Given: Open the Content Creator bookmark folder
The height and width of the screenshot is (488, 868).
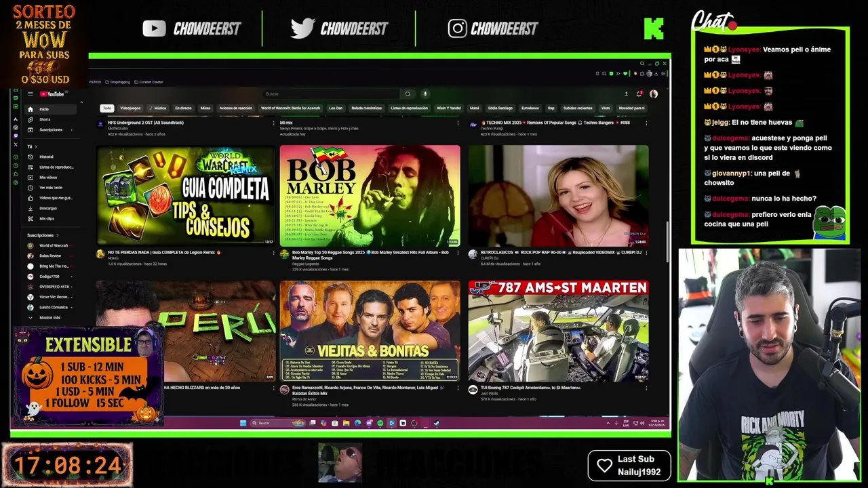Looking at the screenshot, I should pos(149,82).
